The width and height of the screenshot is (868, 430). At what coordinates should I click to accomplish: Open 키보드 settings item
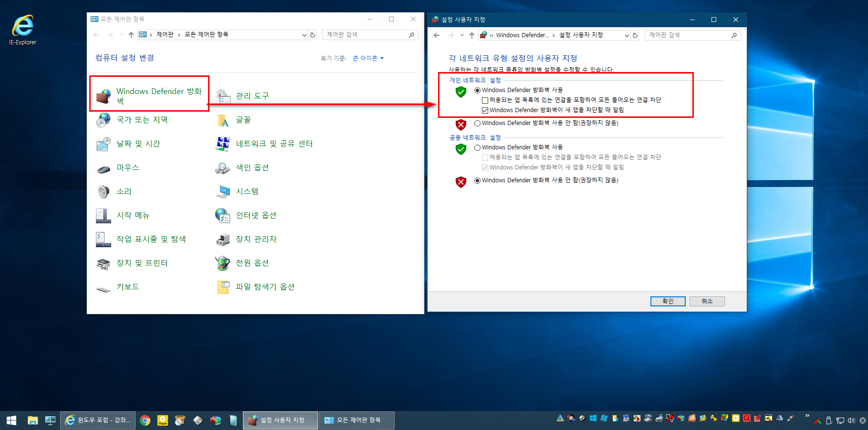117,287
